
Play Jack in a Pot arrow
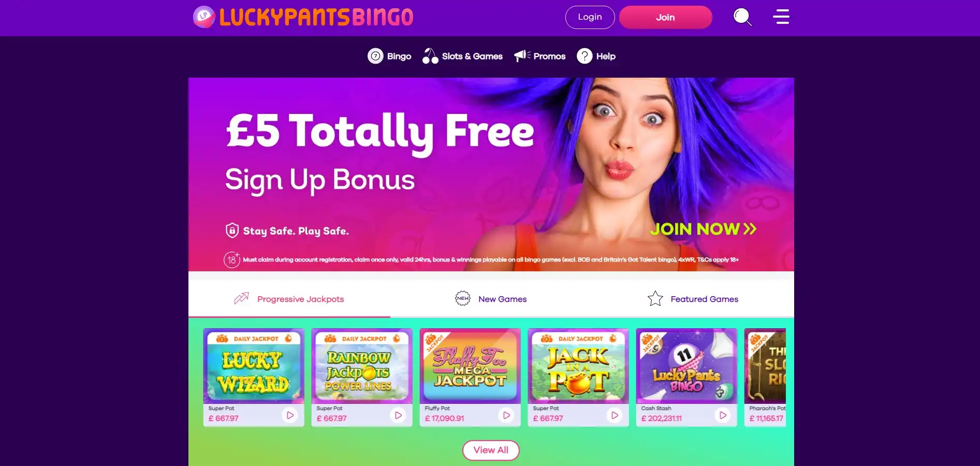point(615,415)
